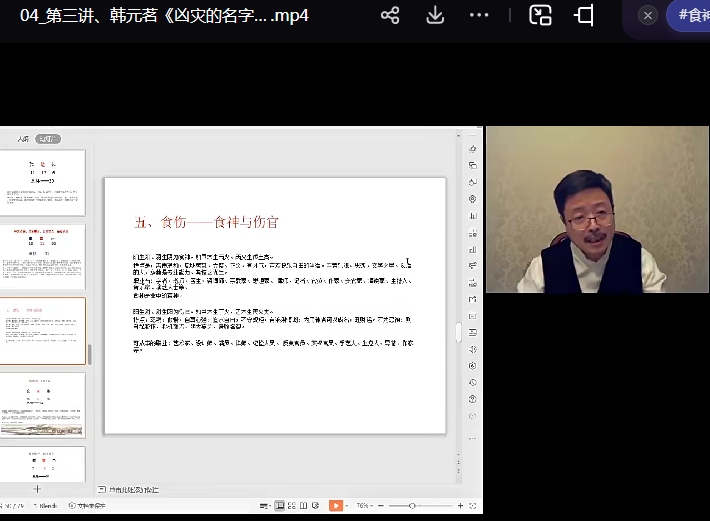This screenshot has width=710, height=521.
Task: Click the slide editor vertical scrollbar thumb
Action: (x=458, y=332)
